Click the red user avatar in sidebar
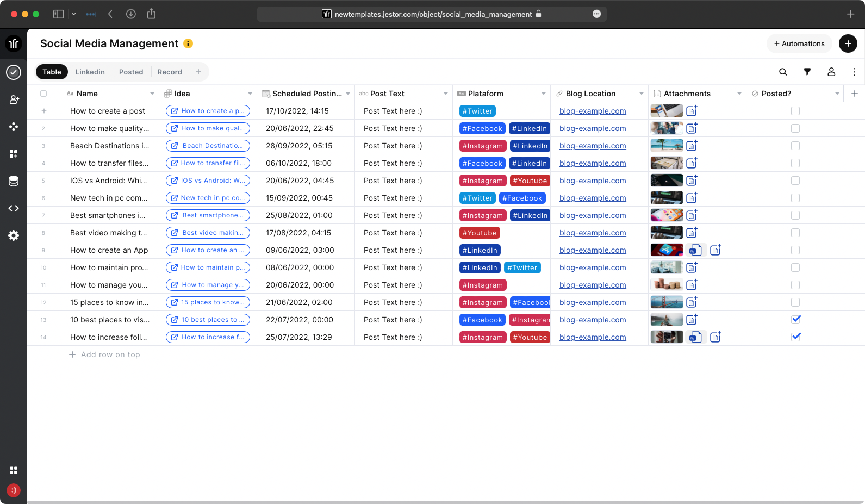The width and height of the screenshot is (865, 504). click(14, 490)
